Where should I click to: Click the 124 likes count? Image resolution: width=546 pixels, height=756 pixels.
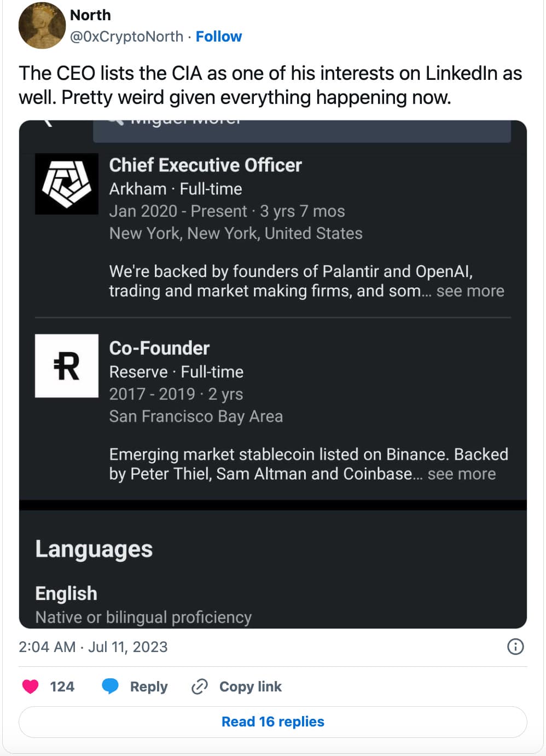point(62,687)
